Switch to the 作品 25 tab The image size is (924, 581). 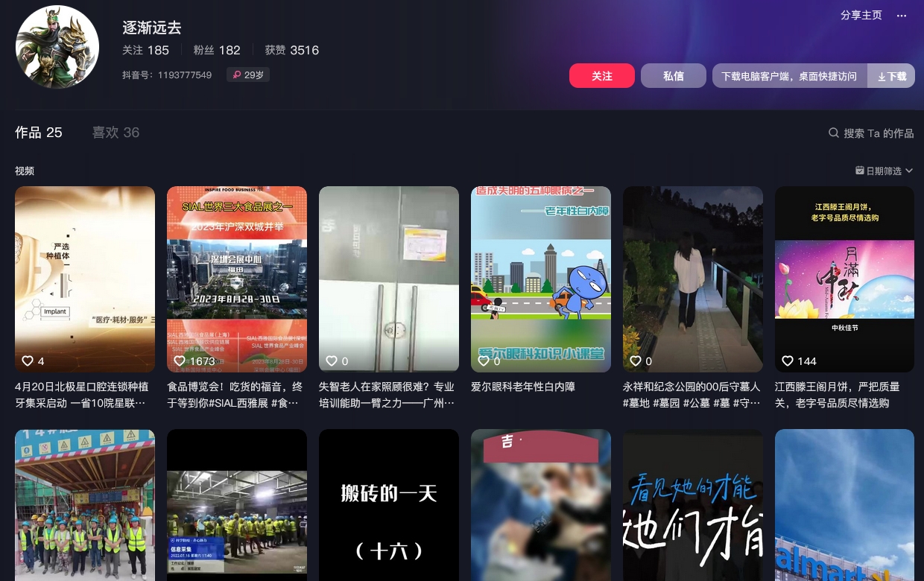click(x=39, y=133)
